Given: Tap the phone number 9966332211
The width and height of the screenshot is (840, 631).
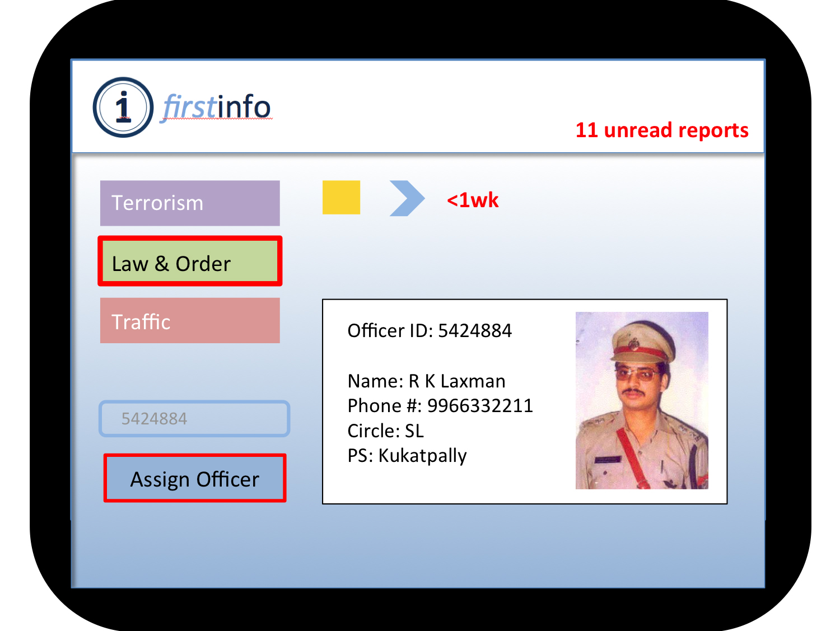Looking at the screenshot, I should [480, 406].
